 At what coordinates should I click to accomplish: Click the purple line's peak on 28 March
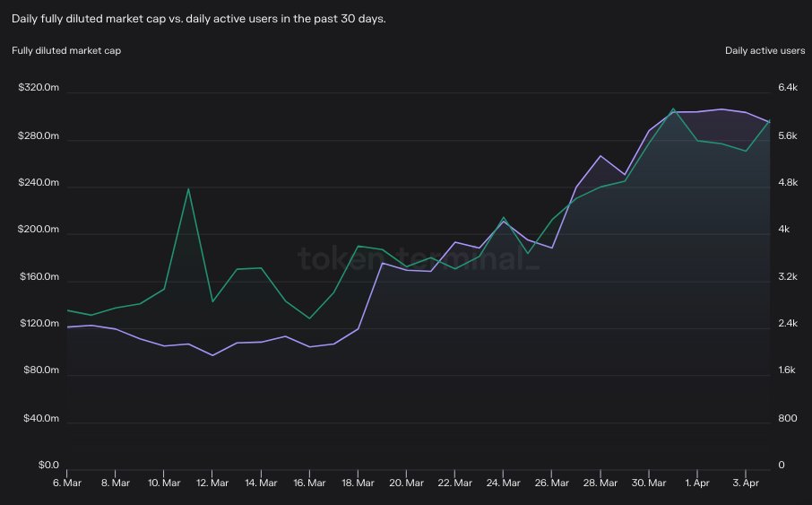pos(600,155)
